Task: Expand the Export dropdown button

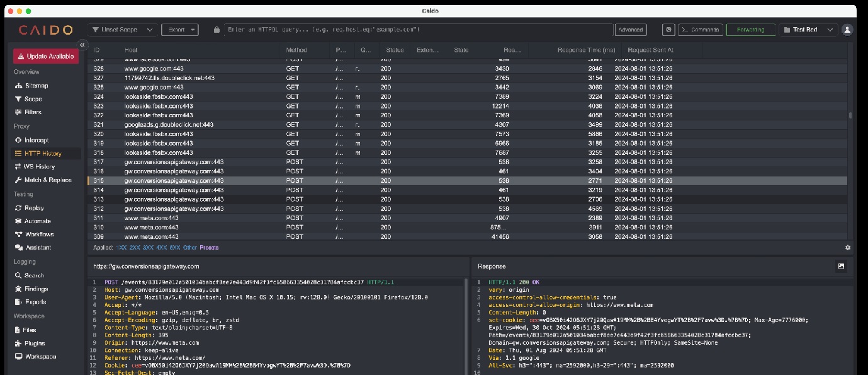Action: [180, 30]
